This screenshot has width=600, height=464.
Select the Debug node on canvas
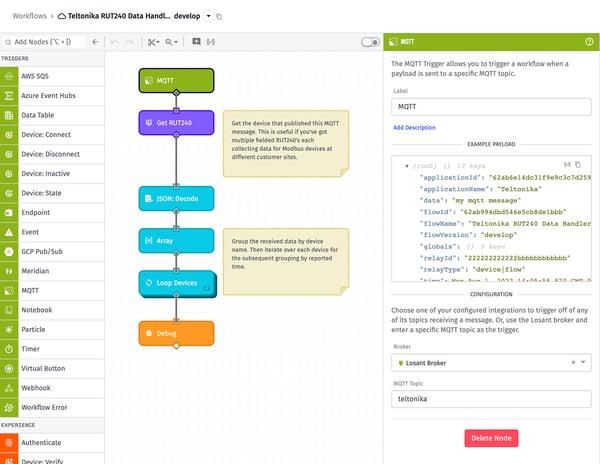pos(176,334)
